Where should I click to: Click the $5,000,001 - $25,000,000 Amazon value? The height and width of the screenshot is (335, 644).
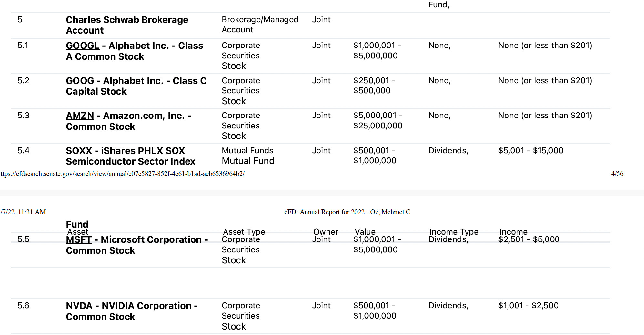pos(378,120)
